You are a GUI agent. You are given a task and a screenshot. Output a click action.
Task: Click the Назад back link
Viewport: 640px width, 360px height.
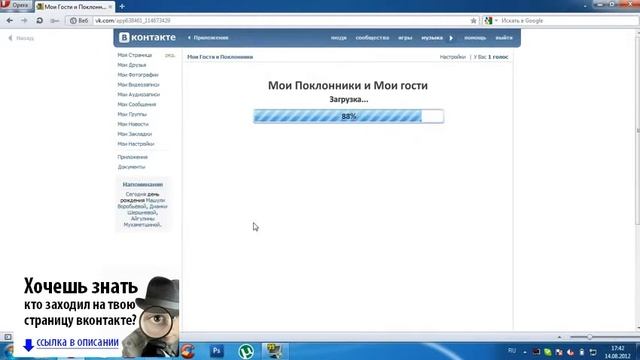click(21, 38)
